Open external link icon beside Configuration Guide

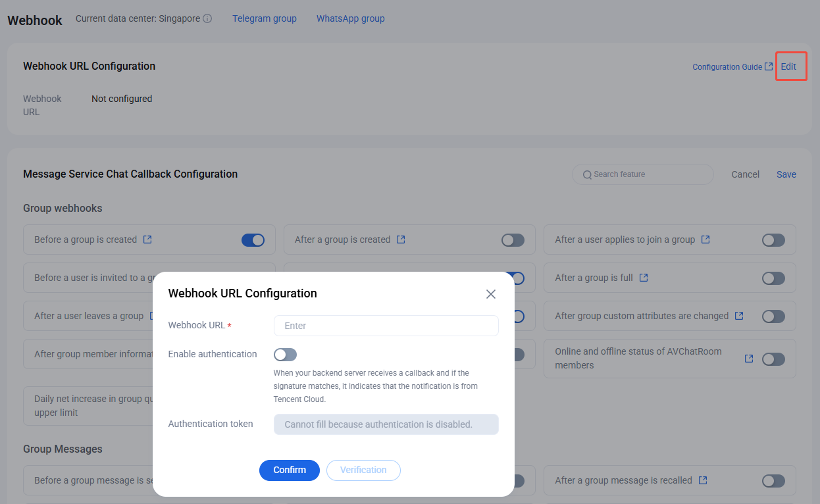pos(769,66)
